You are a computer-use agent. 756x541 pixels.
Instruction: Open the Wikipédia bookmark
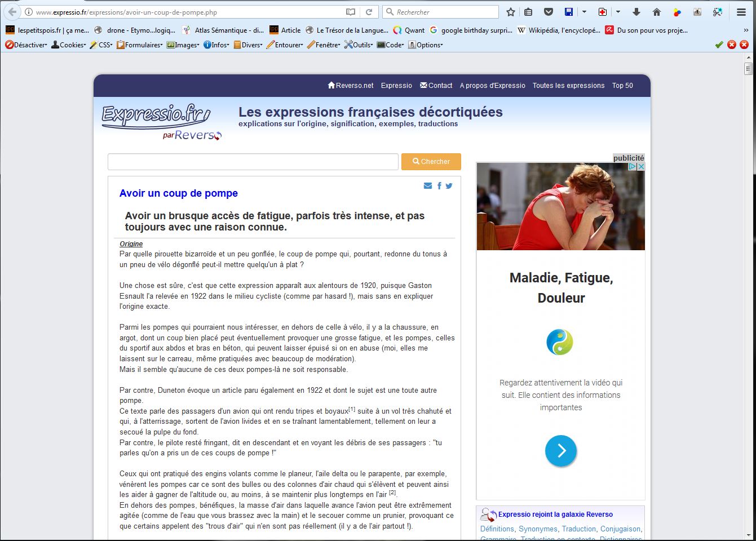(559, 30)
